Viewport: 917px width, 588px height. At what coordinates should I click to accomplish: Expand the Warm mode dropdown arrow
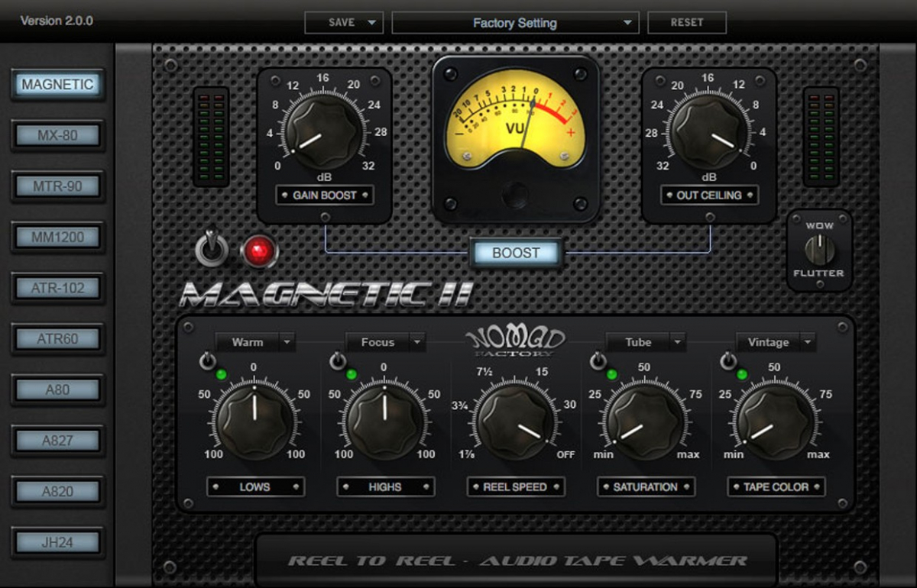pos(287,343)
